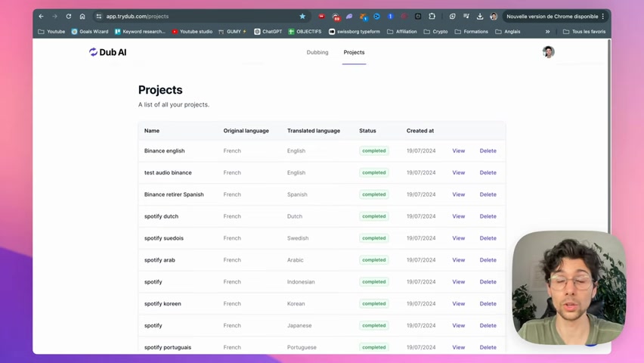Open the swissborg typeform bookmark
644x363 pixels.
coord(355,32)
